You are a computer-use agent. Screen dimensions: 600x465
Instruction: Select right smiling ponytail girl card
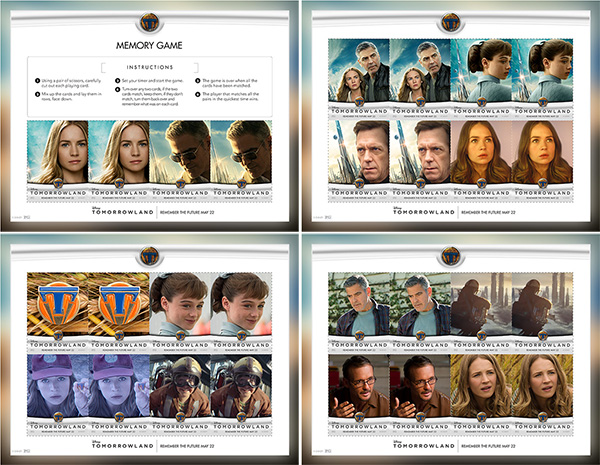(241, 312)
